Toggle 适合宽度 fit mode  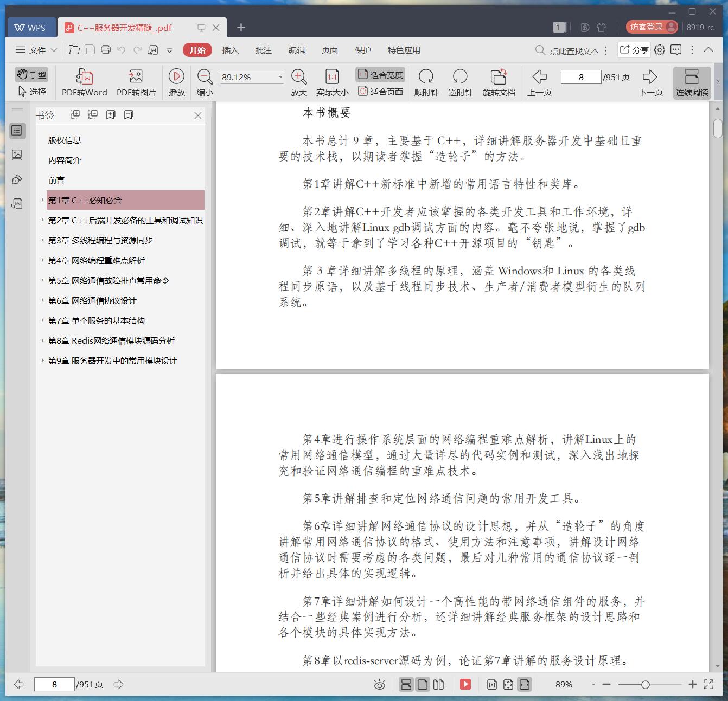(380, 74)
